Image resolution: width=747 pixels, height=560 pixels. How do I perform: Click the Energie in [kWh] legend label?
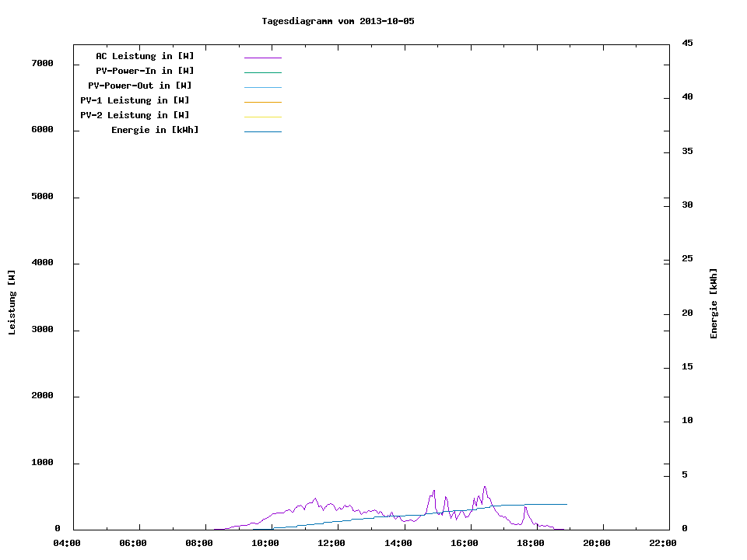pyautogui.click(x=155, y=130)
